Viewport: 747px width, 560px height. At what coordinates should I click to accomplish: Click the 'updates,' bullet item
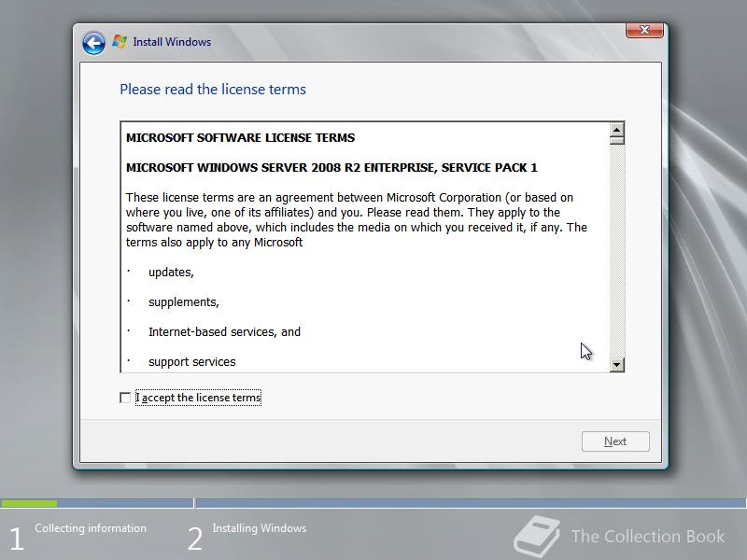pos(171,273)
